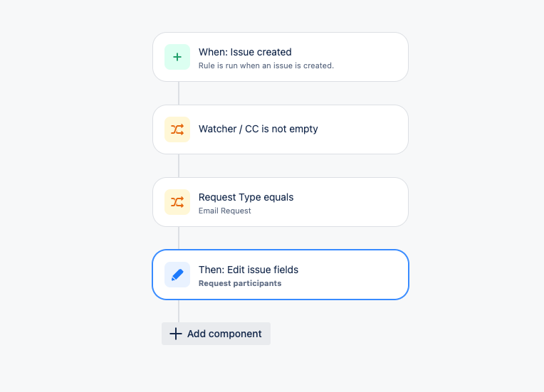Viewport: 544px width, 392px height.
Task: Click connector line between Watcher and Request Type
Action: coord(179,166)
